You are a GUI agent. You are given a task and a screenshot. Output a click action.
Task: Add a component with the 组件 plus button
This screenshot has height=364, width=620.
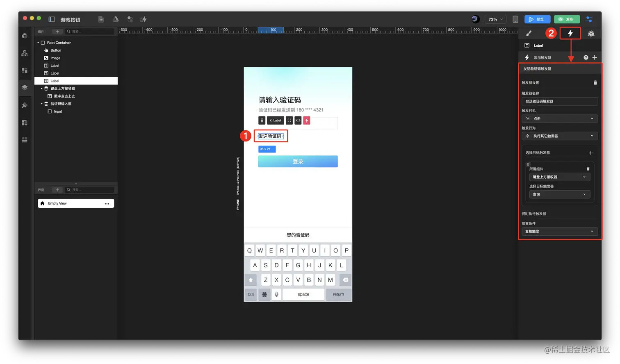[57, 32]
